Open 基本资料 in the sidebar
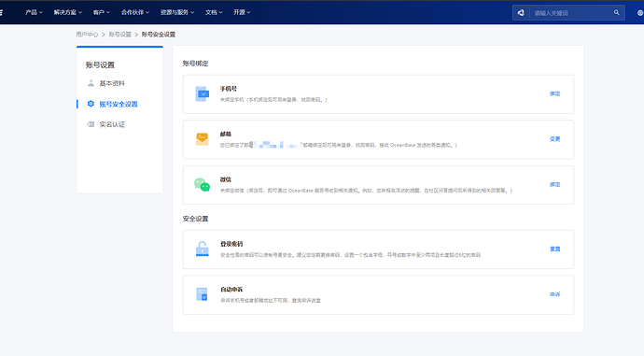 pos(112,83)
